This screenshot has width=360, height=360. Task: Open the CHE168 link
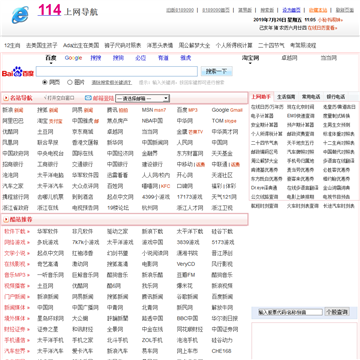[221, 351]
